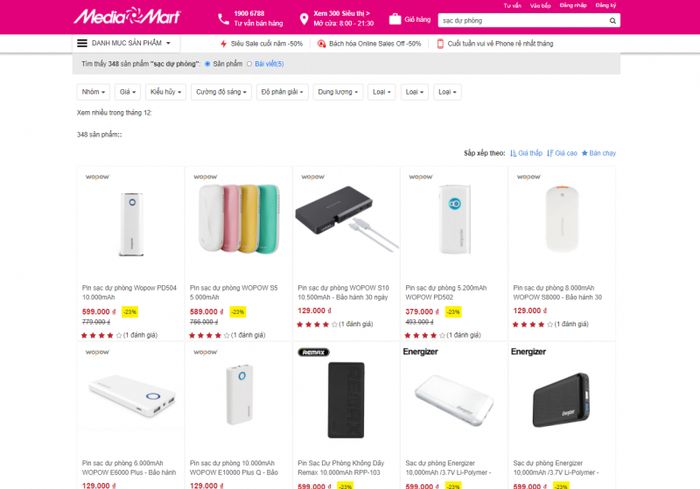The height and width of the screenshot is (489, 700).
Task: Sort results by Giá thấp
Action: click(x=526, y=153)
